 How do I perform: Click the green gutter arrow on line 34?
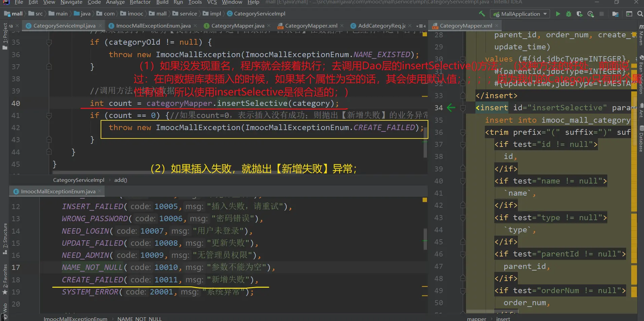click(x=451, y=108)
